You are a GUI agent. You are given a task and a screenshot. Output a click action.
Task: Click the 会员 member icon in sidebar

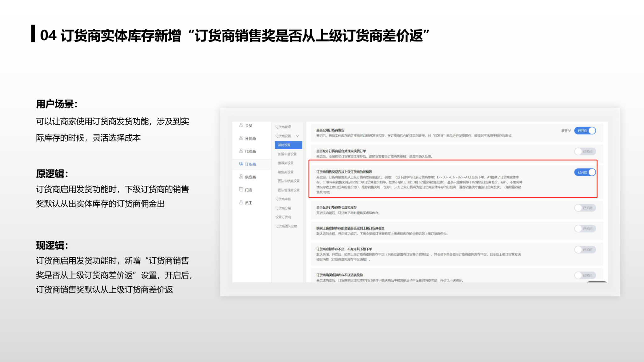(x=241, y=125)
